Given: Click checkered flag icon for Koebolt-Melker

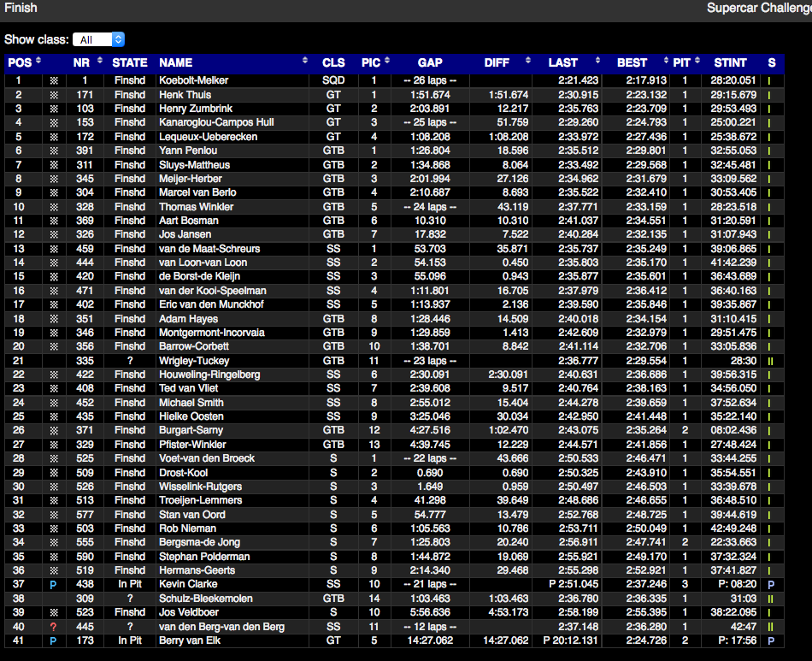Looking at the screenshot, I should pos(55,80).
